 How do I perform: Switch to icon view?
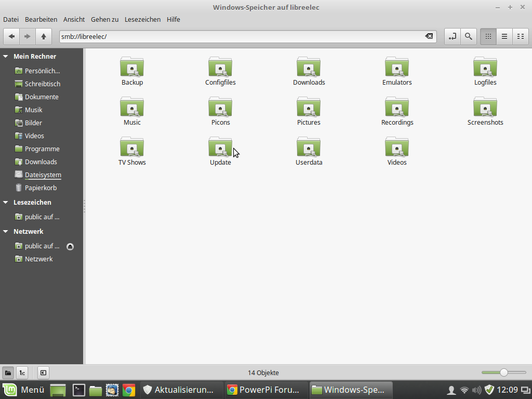[488, 36]
